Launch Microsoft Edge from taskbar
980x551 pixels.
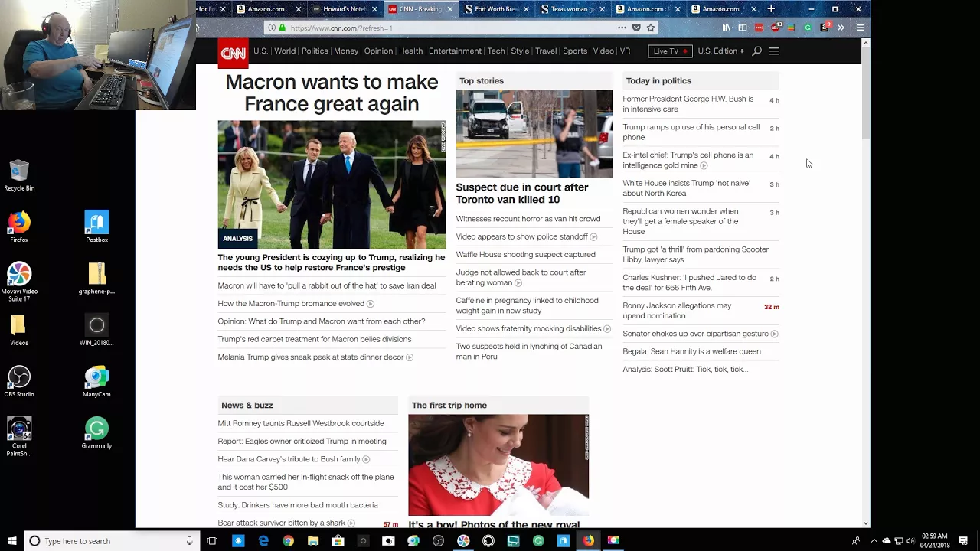(263, 541)
